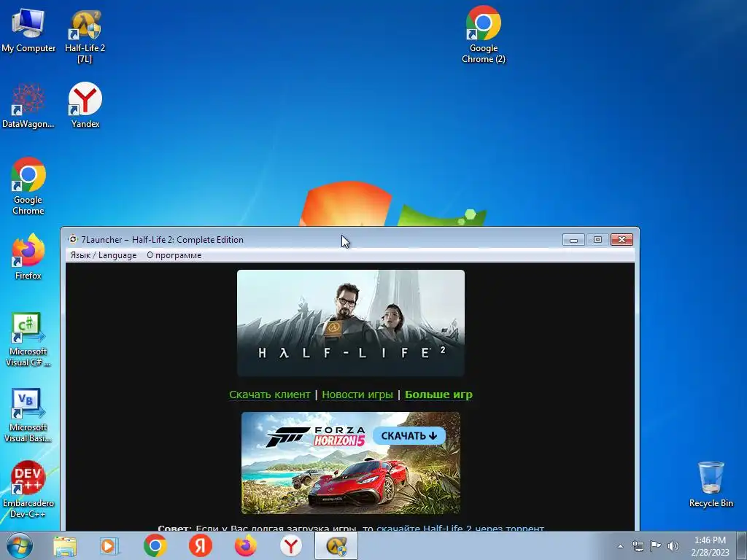This screenshot has height=560, width=747.
Task: Open Google Chrome (2) desktop shortcut
Action: coord(484,35)
